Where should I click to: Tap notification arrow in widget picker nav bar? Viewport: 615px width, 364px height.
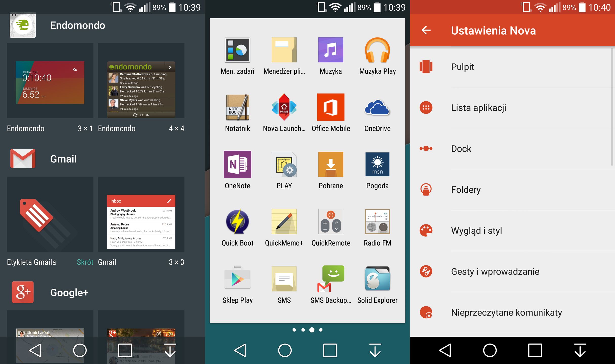pyautogui.click(x=170, y=350)
